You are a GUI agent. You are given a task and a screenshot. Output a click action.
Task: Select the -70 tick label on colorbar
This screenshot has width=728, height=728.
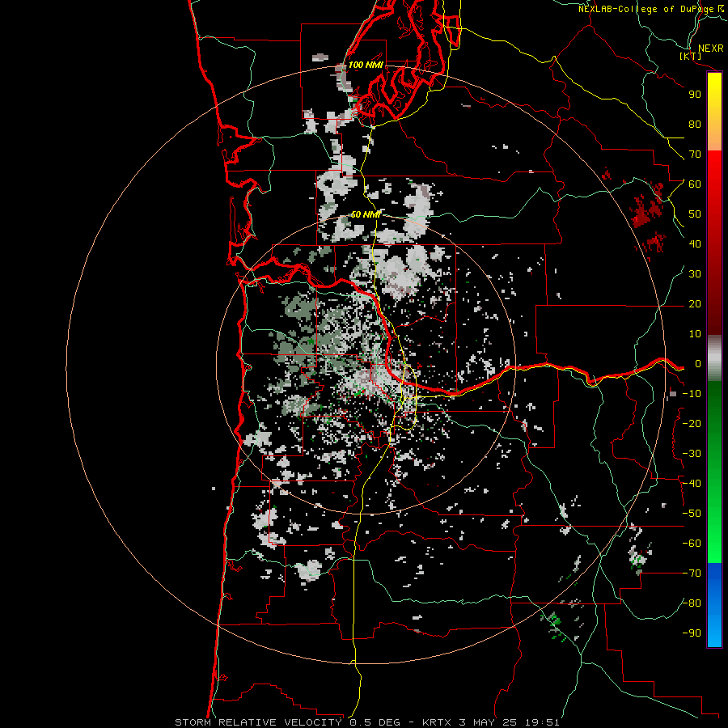692,574
